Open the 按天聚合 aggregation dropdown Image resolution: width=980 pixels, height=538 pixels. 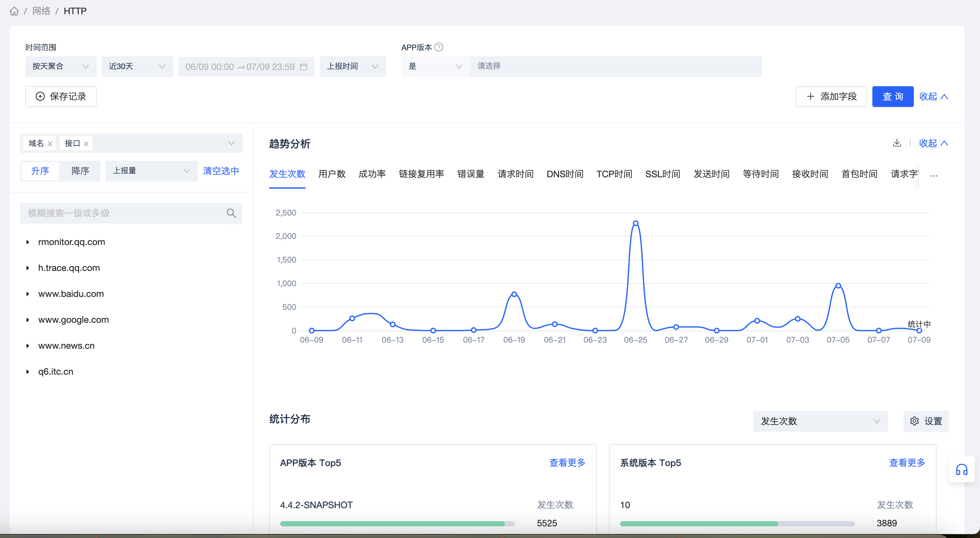point(61,66)
